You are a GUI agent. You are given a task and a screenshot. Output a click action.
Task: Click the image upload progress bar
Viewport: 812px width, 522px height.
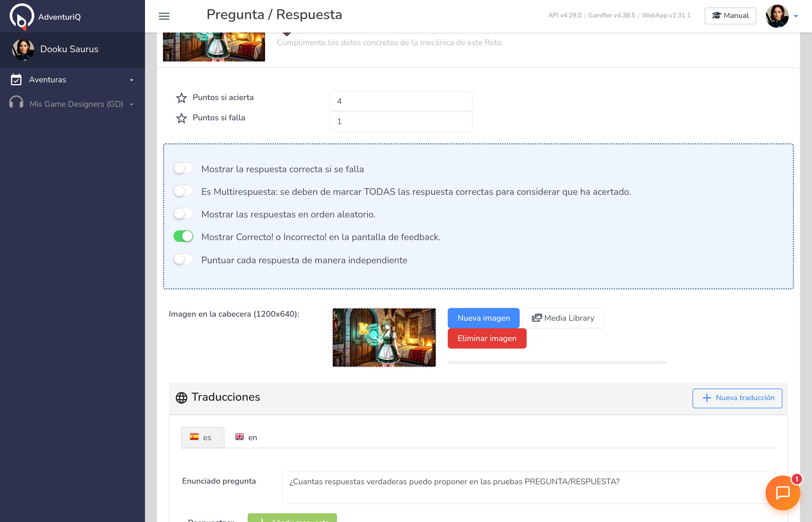click(557, 362)
